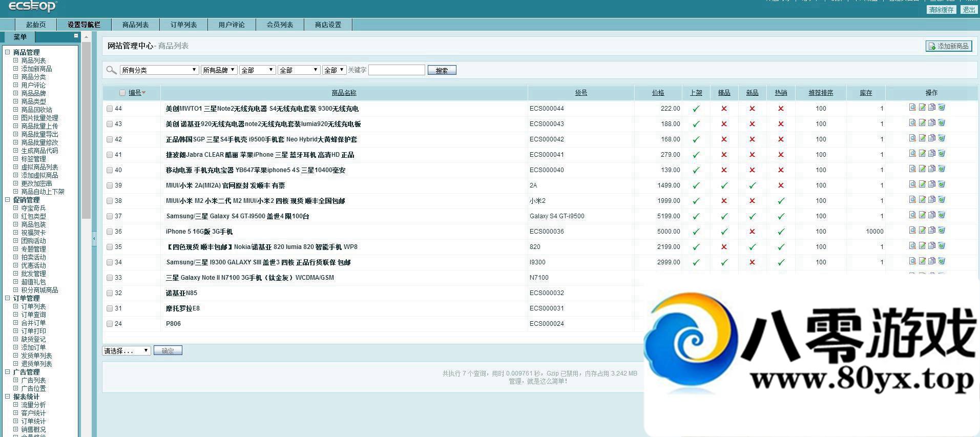Click the edit icon for product 44

point(922,108)
